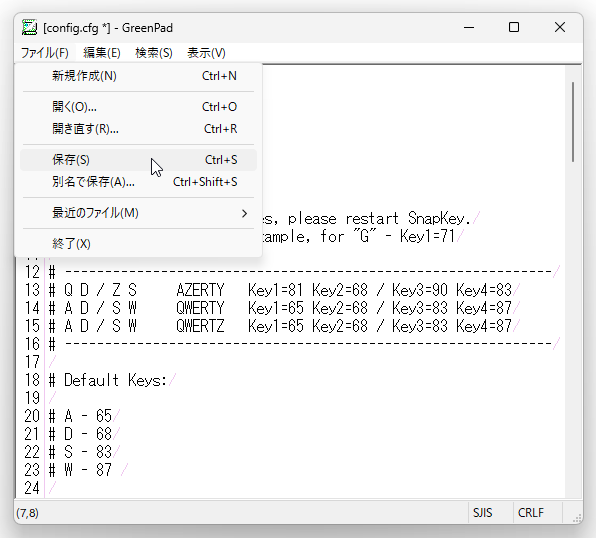This screenshot has width=596, height=538.
Task: Click the AZERTY text on line 13
Action: pos(200,290)
